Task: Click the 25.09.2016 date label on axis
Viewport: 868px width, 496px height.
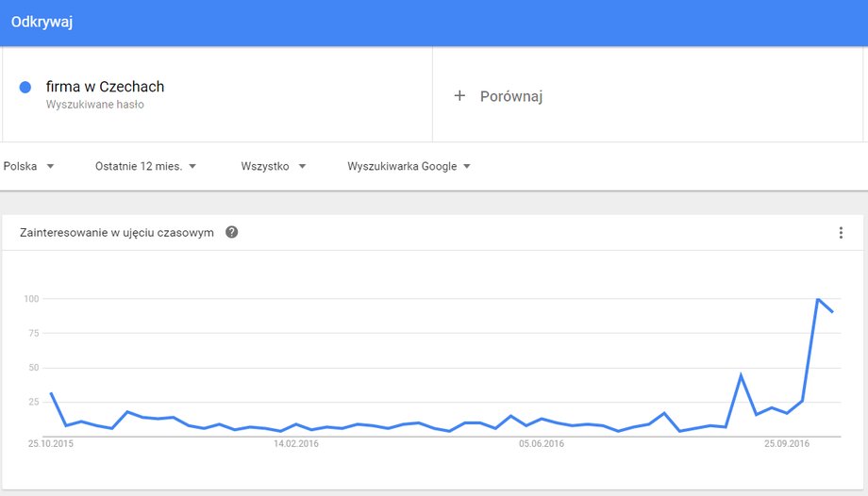Action: (787, 443)
